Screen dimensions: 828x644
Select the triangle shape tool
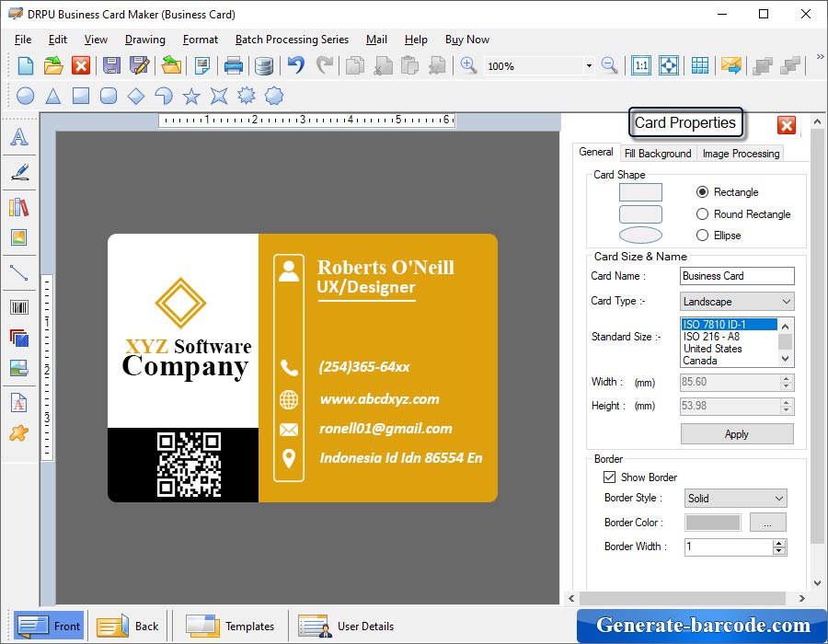click(52, 96)
